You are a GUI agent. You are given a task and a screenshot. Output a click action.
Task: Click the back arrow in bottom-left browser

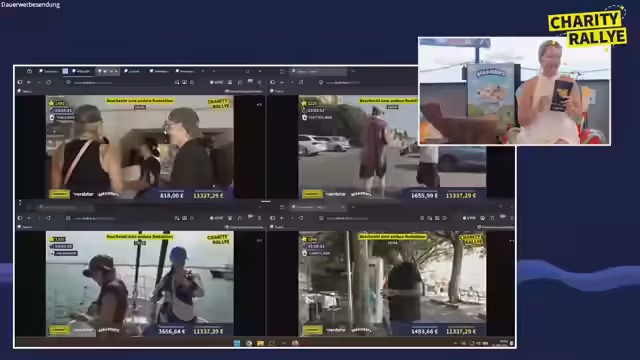pos(29,218)
